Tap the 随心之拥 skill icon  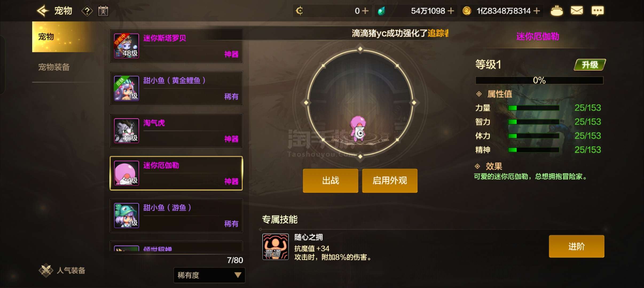[x=275, y=247]
